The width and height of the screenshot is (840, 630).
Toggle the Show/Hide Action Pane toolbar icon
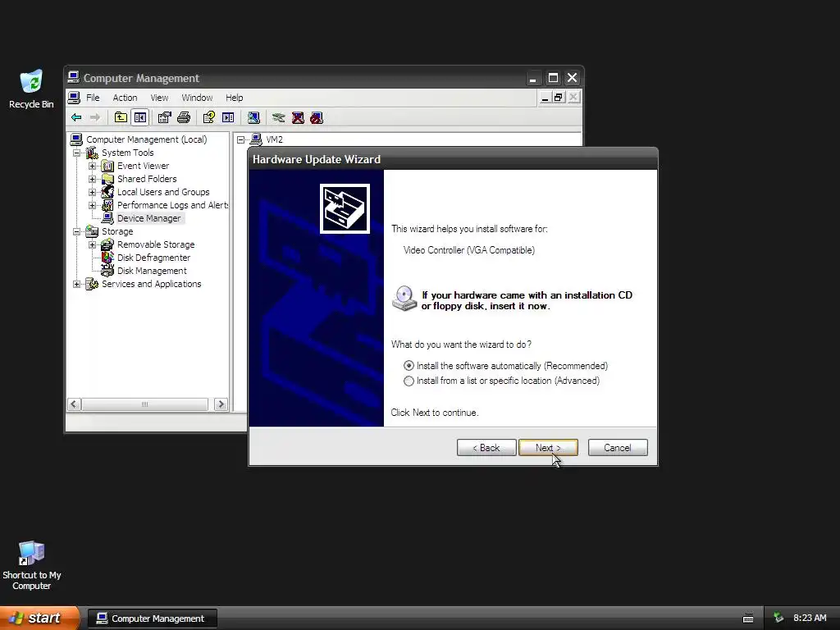tap(228, 117)
